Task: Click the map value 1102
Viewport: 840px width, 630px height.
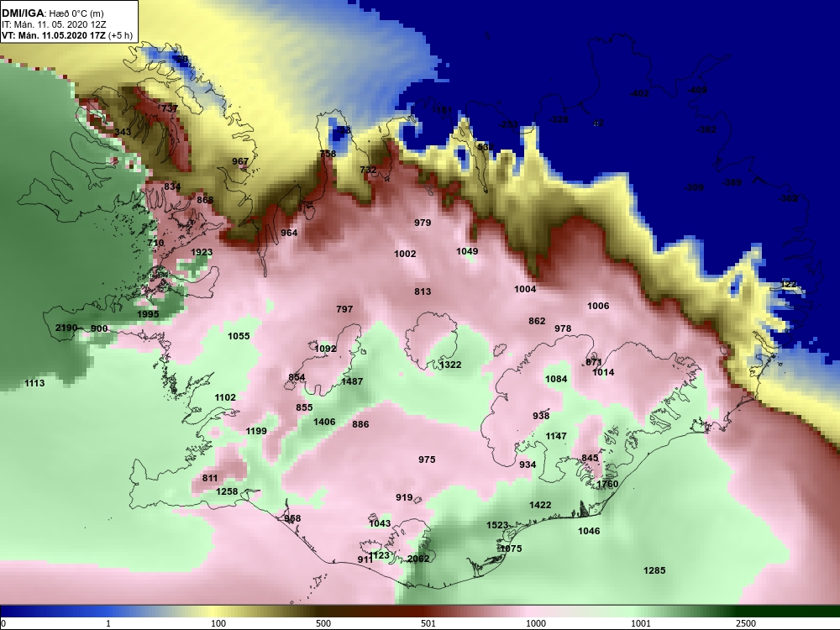Action: coord(225,397)
